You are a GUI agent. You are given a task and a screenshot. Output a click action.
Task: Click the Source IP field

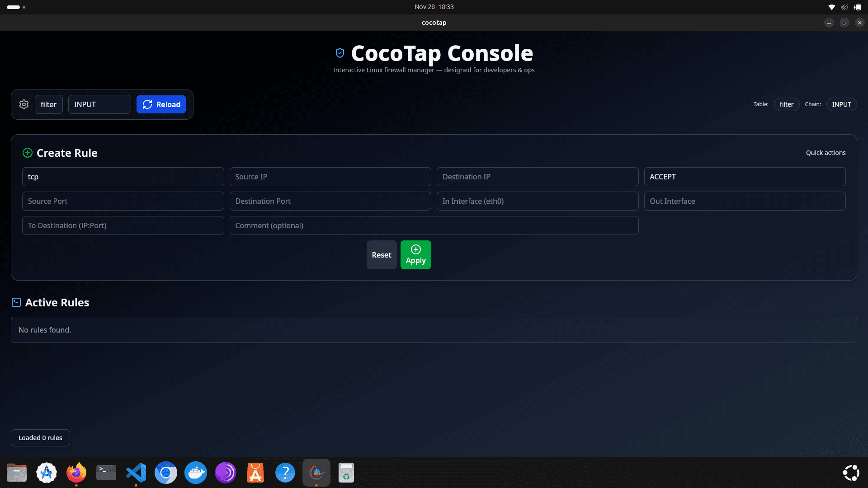pos(330,177)
